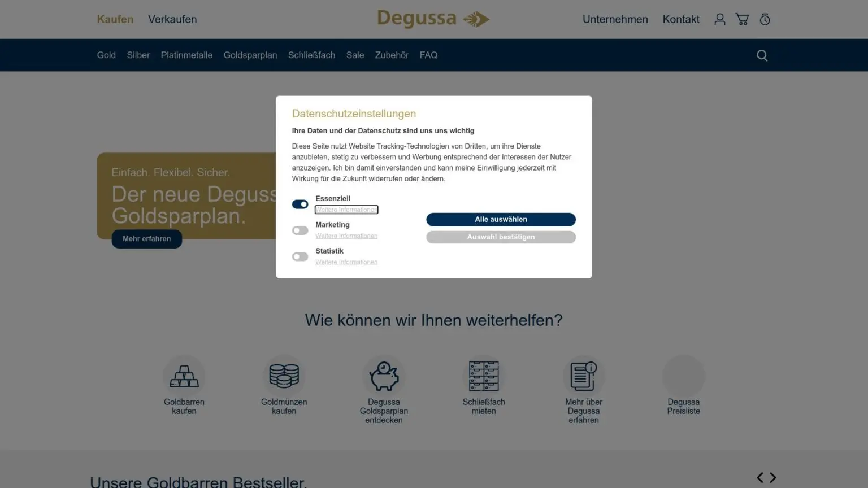Open the Platinmetalle menu item

click(x=186, y=55)
